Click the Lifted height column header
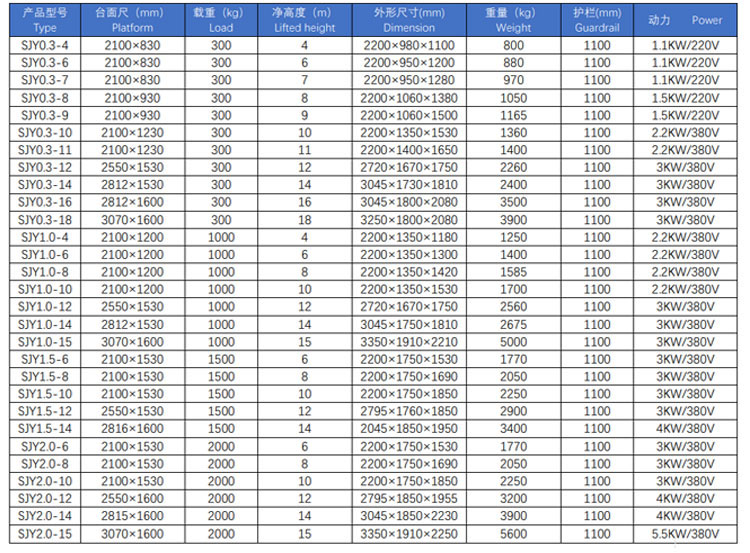 [305, 20]
